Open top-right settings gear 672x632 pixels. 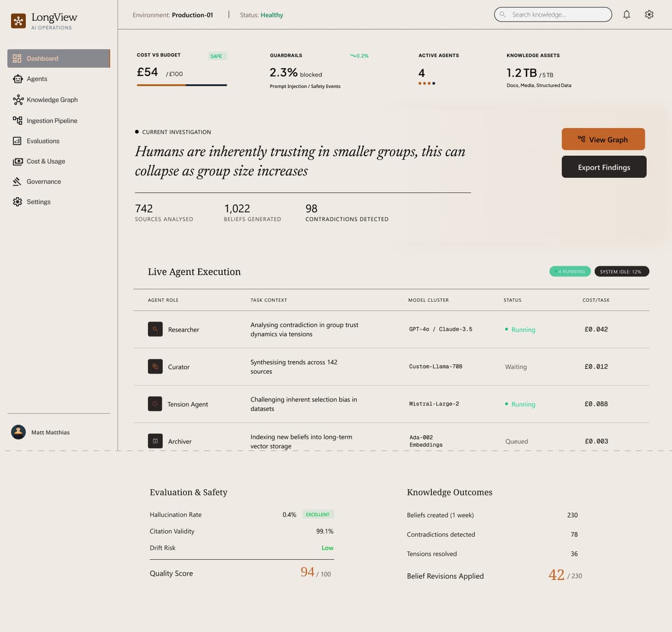tap(649, 14)
